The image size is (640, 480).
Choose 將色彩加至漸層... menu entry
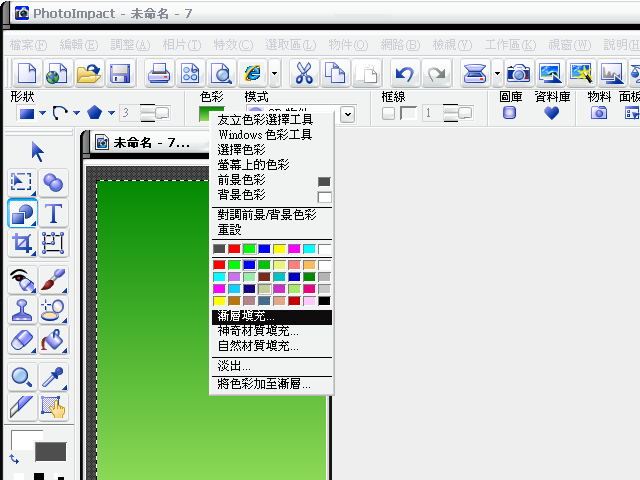272,384
